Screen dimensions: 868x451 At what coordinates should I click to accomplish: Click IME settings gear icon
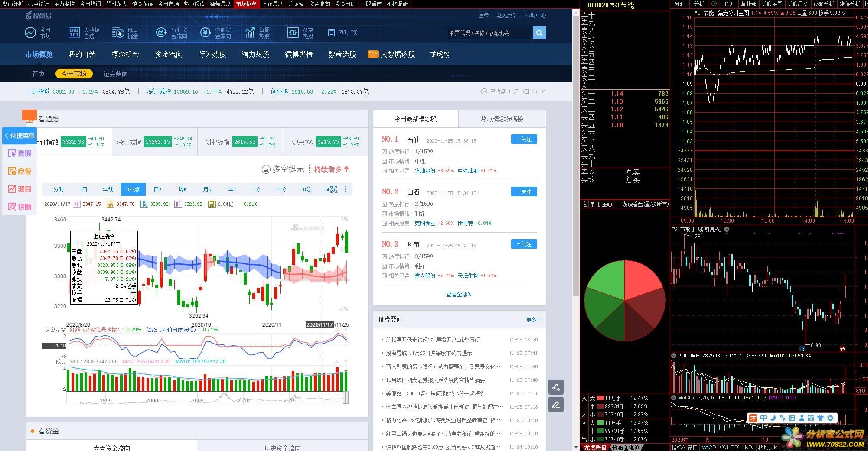830,418
